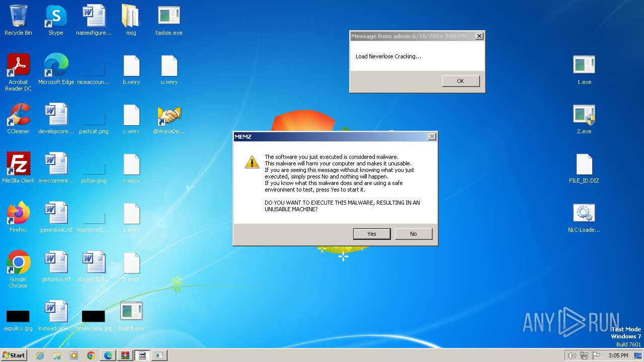Select the @WanaDe handshake icon
The width and height of the screenshot is (644, 362).
tap(169, 119)
